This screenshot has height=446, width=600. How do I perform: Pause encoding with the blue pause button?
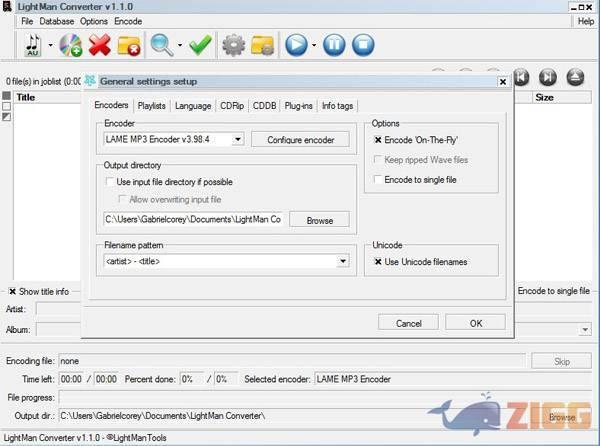point(334,45)
